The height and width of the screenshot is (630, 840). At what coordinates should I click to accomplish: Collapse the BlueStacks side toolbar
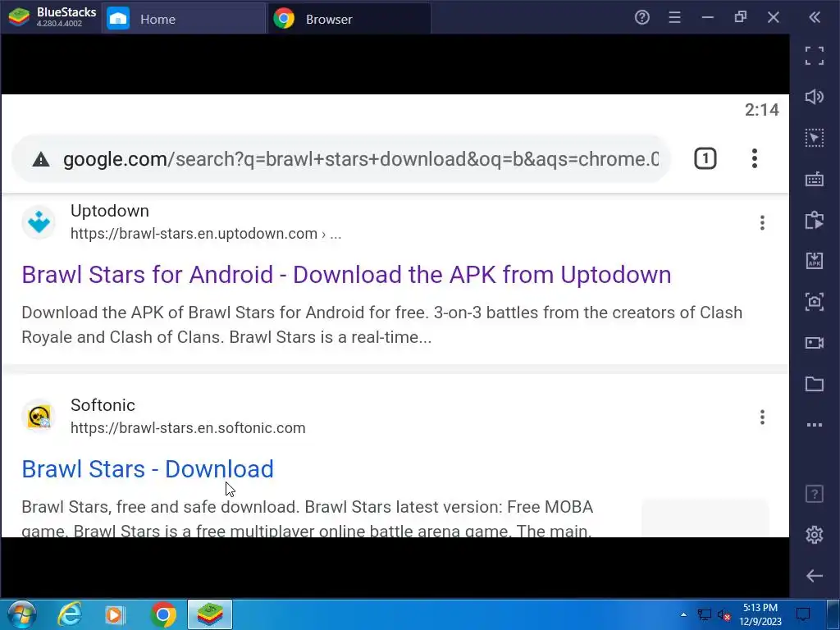[815, 18]
